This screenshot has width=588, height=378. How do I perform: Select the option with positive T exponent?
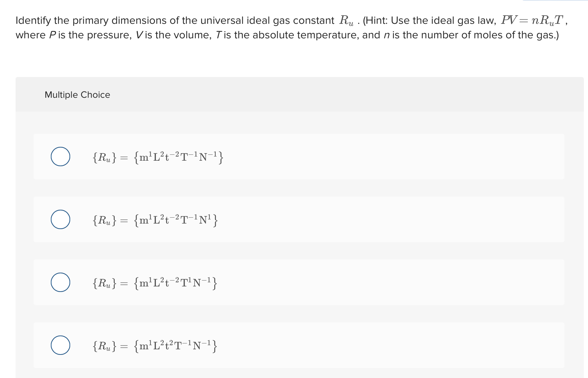(60, 282)
